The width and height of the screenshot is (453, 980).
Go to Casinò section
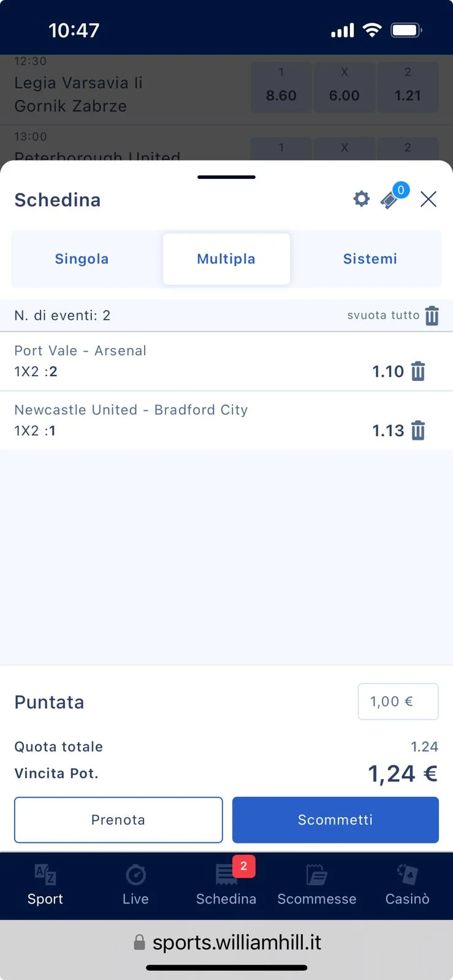tap(407, 885)
